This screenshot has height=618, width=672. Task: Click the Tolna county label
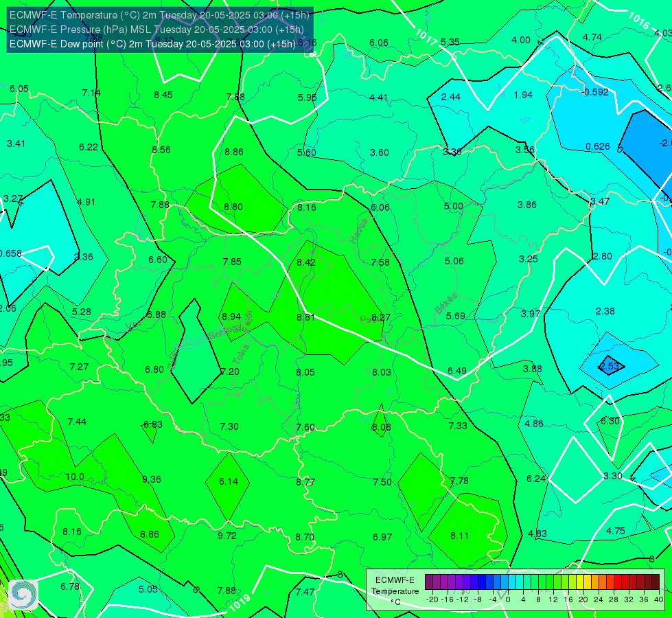[241, 354]
